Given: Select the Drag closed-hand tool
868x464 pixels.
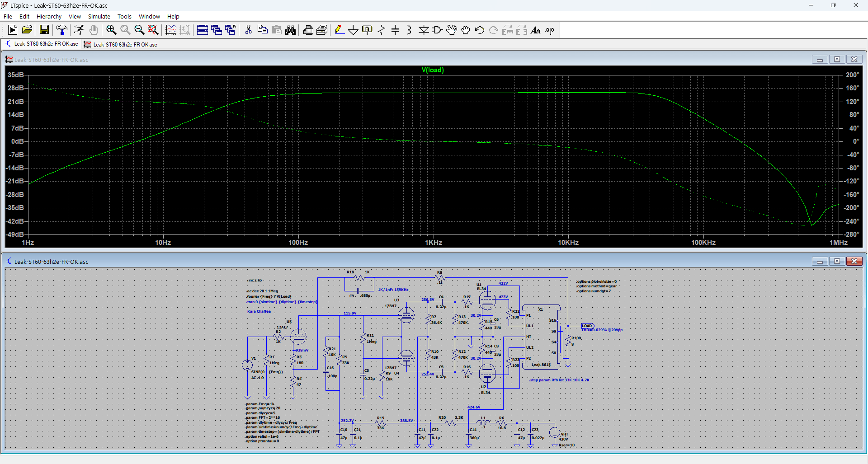Looking at the screenshot, I should [x=466, y=30].
